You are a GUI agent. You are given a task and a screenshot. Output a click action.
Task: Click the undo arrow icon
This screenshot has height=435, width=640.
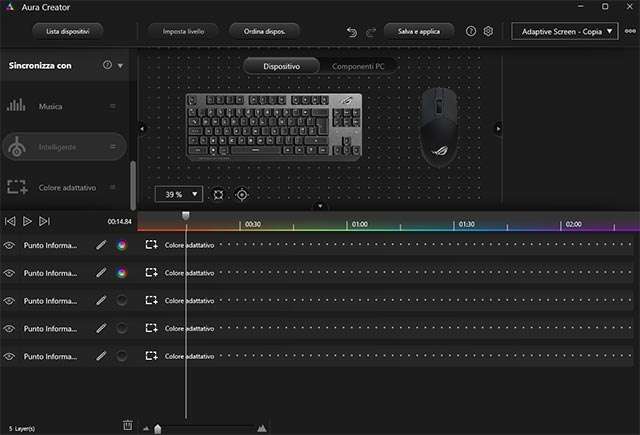point(351,32)
